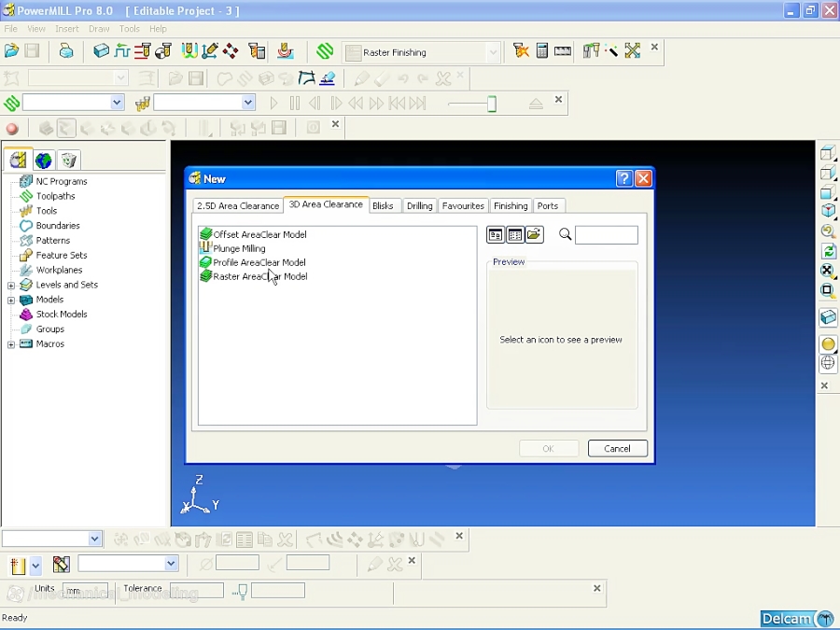Expand the Models tree node
The height and width of the screenshot is (630, 840).
click(10, 301)
